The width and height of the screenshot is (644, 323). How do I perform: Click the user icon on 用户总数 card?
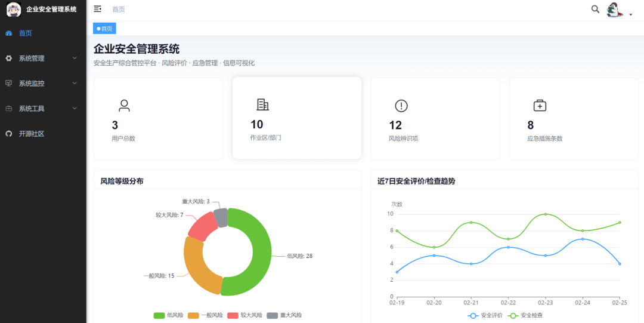pyautogui.click(x=124, y=106)
